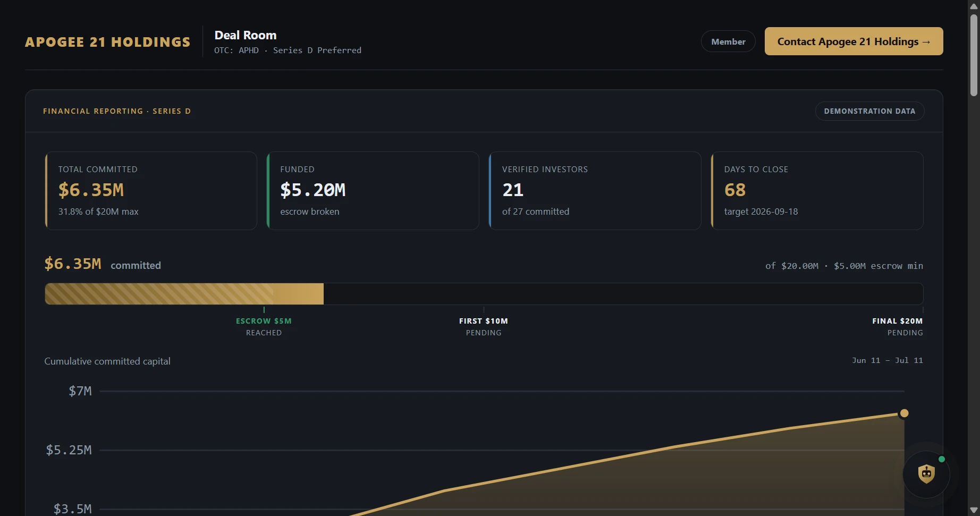
Task: Click '31.8% of $20M max' text
Action: (98, 212)
